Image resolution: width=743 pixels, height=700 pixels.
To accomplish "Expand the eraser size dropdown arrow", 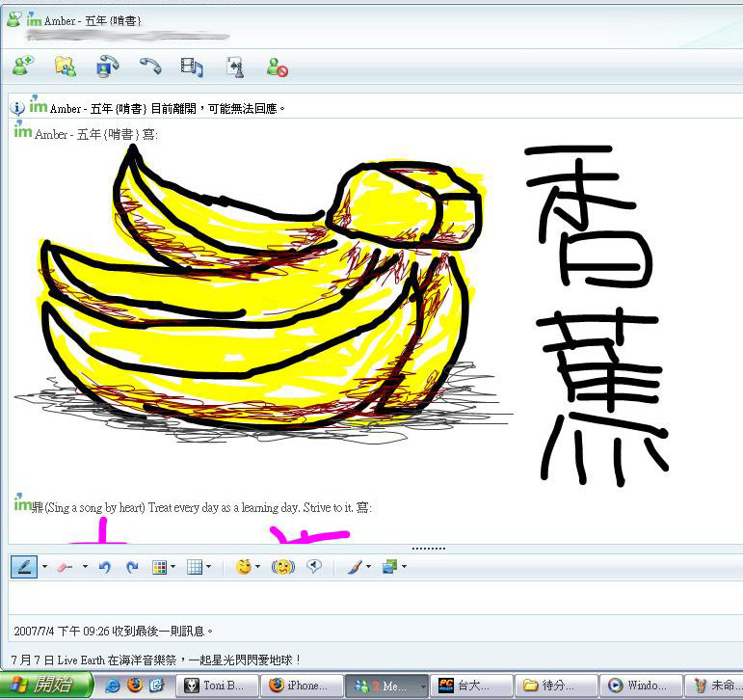I will 85,566.
